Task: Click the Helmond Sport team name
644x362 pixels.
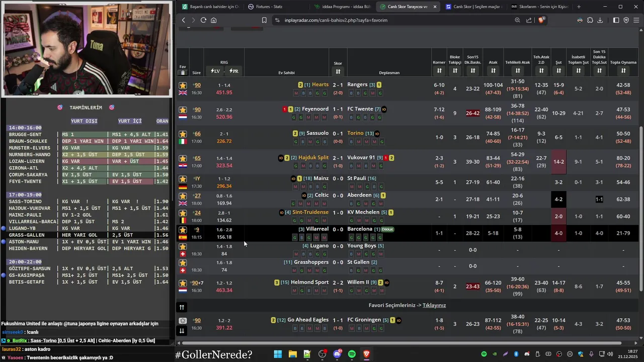Action: point(310,282)
